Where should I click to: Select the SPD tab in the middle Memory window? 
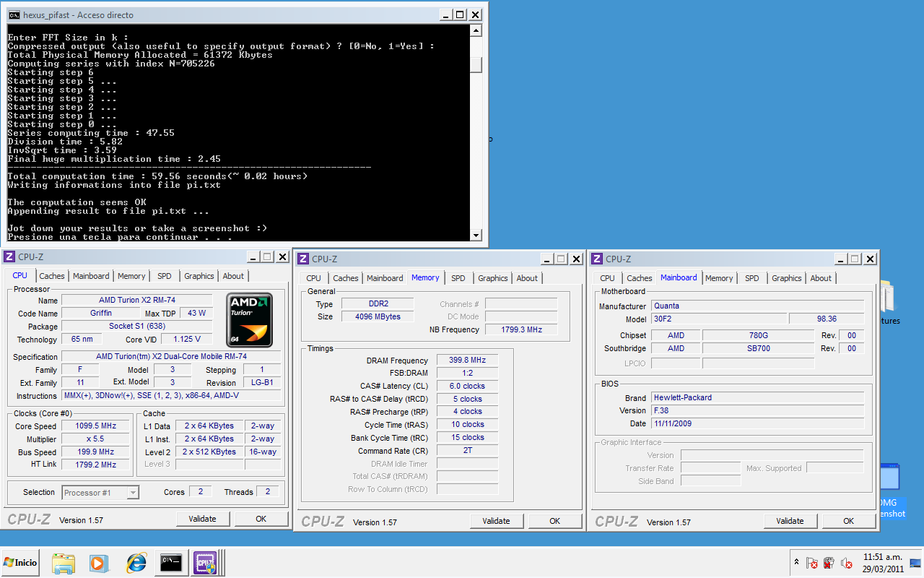point(458,278)
